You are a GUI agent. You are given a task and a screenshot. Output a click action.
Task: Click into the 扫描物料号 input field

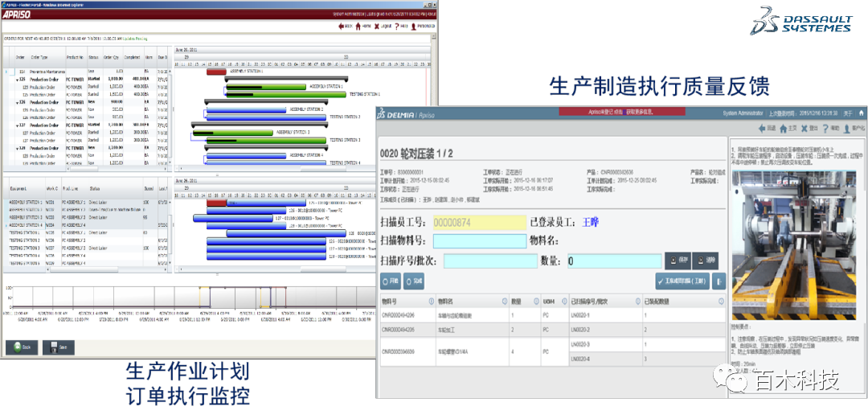click(480, 240)
